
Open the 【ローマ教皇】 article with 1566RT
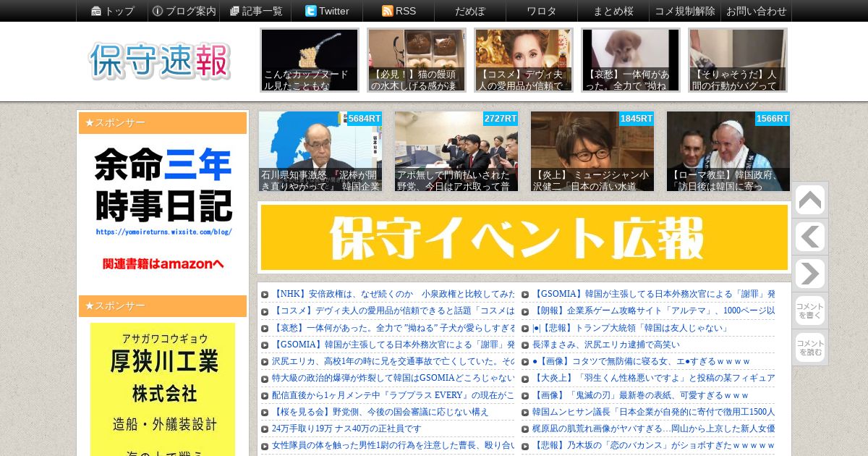728,151
